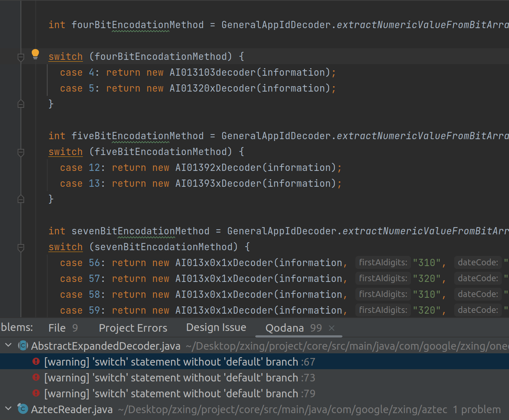
Task: Click the Java class icon beside AbstractExpandedDecoder.java
Action: click(x=22, y=345)
